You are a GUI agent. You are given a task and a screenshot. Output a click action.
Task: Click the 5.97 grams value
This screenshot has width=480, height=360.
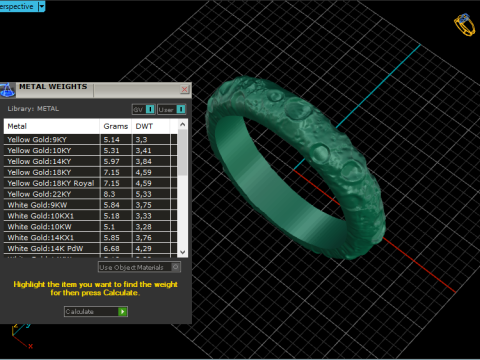tap(111, 161)
